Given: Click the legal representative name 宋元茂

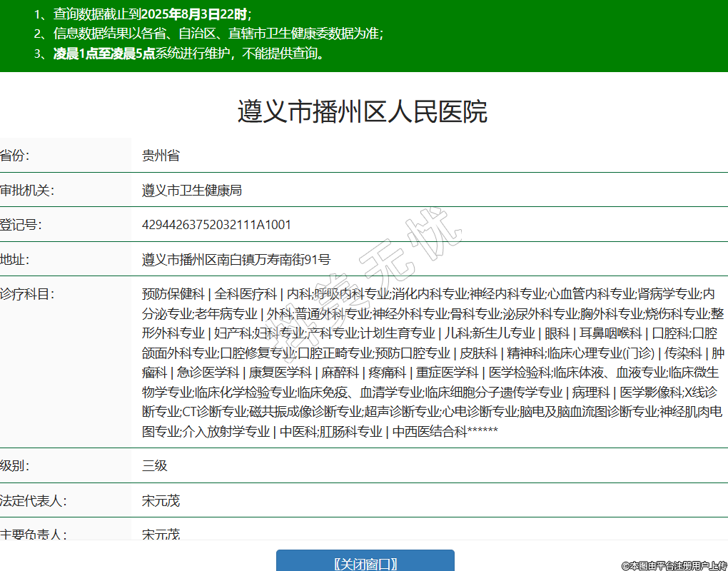Looking at the screenshot, I should point(161,501).
